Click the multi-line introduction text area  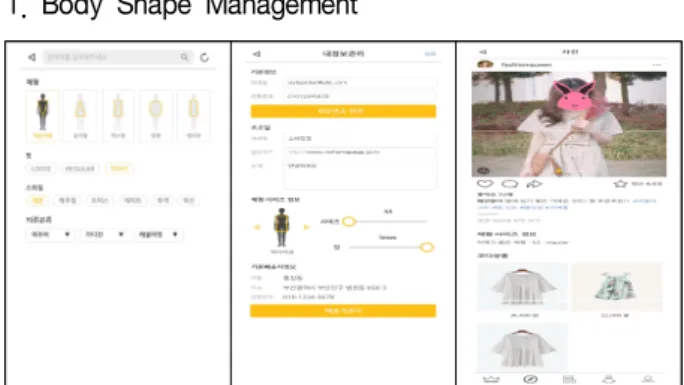tap(360, 175)
